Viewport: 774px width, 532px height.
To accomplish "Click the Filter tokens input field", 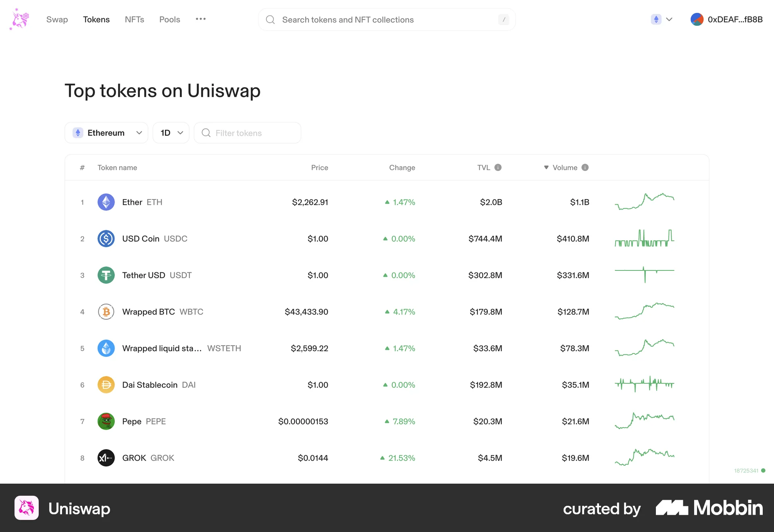I will click(x=248, y=133).
